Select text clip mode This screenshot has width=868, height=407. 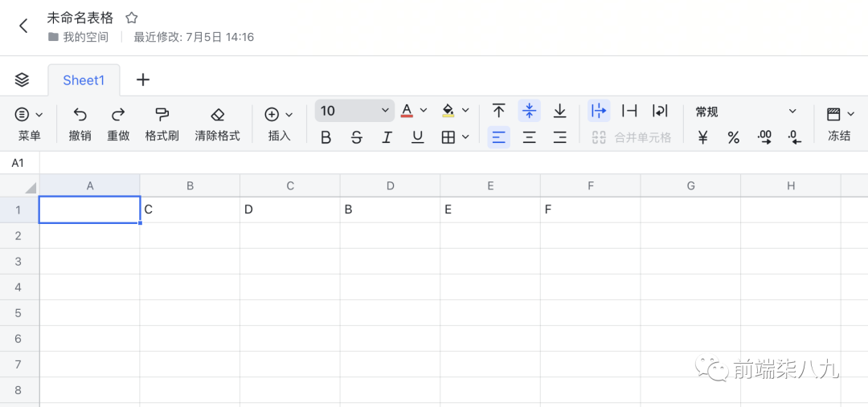(x=628, y=111)
